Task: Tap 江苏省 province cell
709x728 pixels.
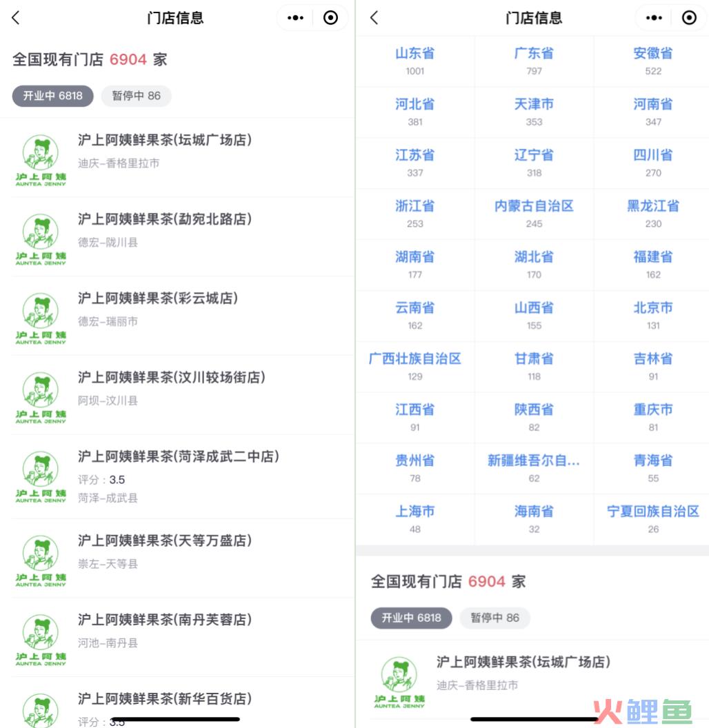Action: 415,163
